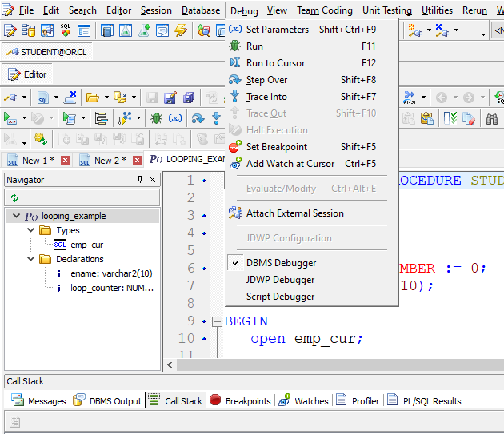
Task: Select emp_cur in Navigator tree
Action: point(86,245)
